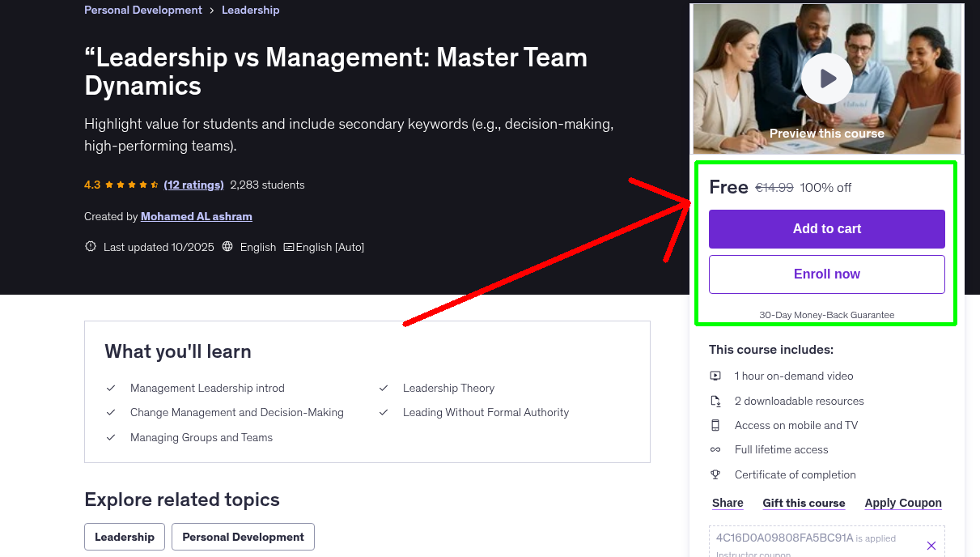
Task: Open instructor Mohamed AL ashram's profile
Action: [x=196, y=216]
